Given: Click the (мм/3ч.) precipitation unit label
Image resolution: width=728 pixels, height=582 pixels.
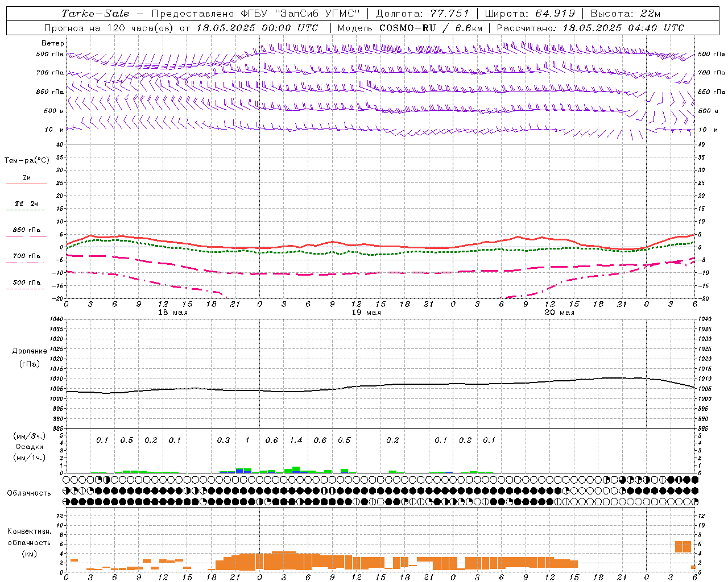Looking at the screenshot, I should point(30,436).
